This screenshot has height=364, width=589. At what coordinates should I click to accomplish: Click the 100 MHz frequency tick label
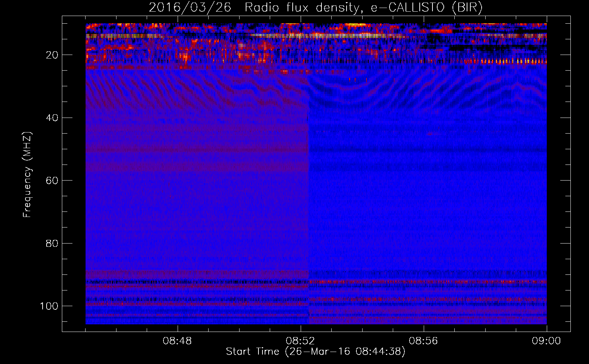coord(49,306)
